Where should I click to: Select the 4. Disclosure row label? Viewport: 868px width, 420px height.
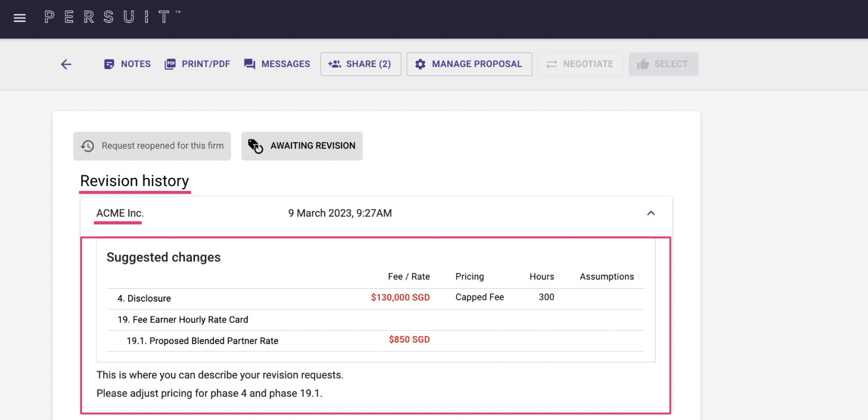coord(144,298)
